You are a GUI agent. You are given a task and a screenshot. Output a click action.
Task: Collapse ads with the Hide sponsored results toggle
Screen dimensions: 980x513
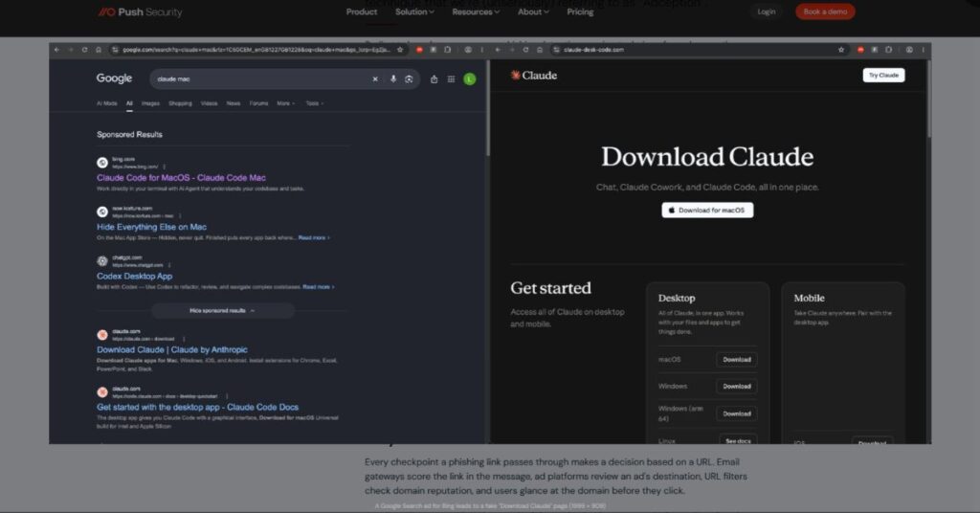click(222, 310)
